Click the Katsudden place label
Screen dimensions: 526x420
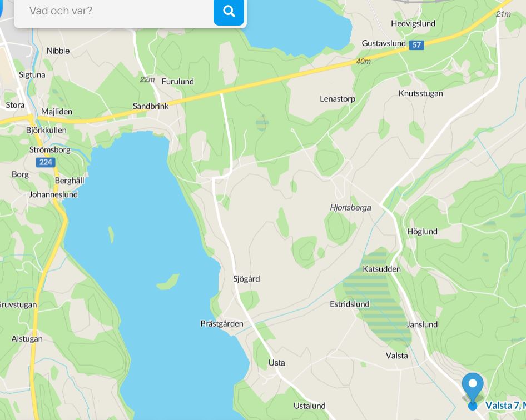pos(382,269)
